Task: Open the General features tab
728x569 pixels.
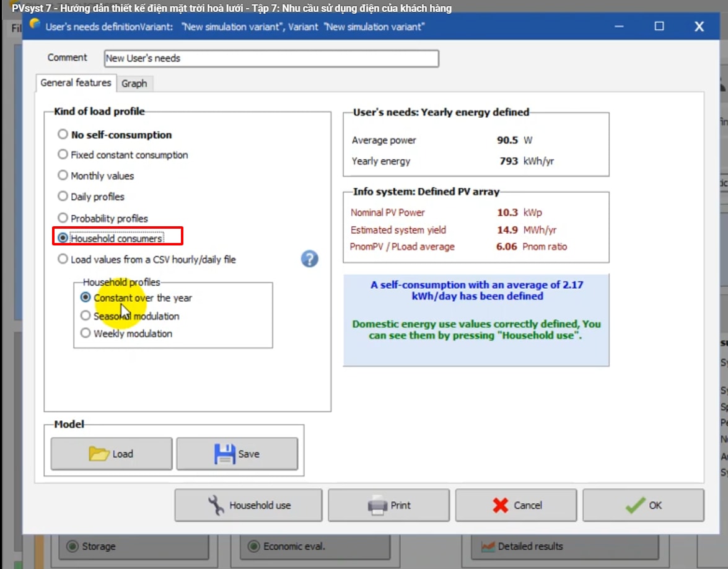Action: pyautogui.click(x=76, y=82)
